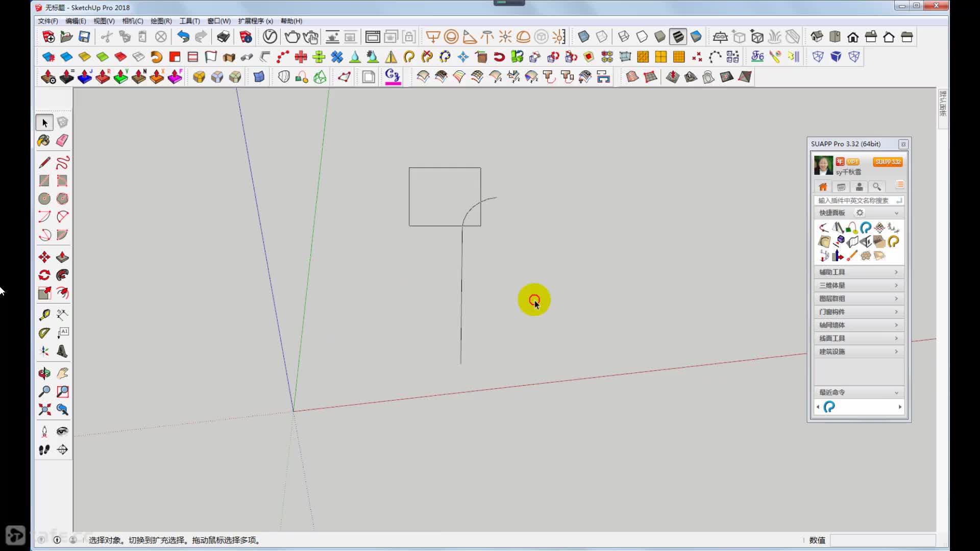Click the 数值 measurements input box
Screen dimensions: 980x551
coord(883,540)
